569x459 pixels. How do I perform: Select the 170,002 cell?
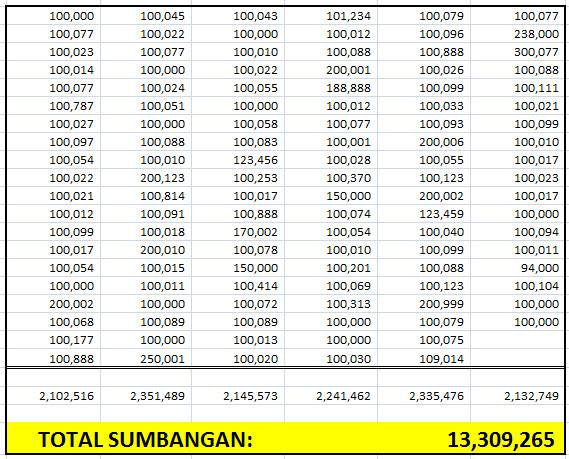pos(238,232)
